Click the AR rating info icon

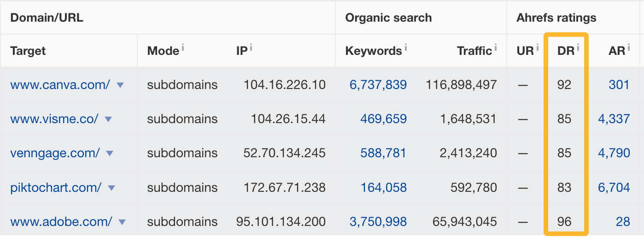(x=628, y=47)
